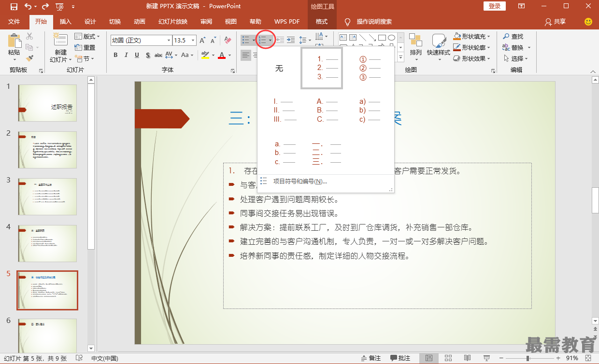Screen dimensions: 599x364
Task: Switch to the 设计 (Design) ribbon tab
Action: 90,21
